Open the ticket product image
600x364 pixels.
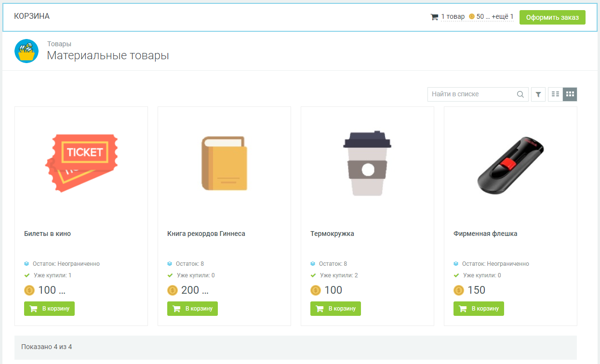point(81,164)
